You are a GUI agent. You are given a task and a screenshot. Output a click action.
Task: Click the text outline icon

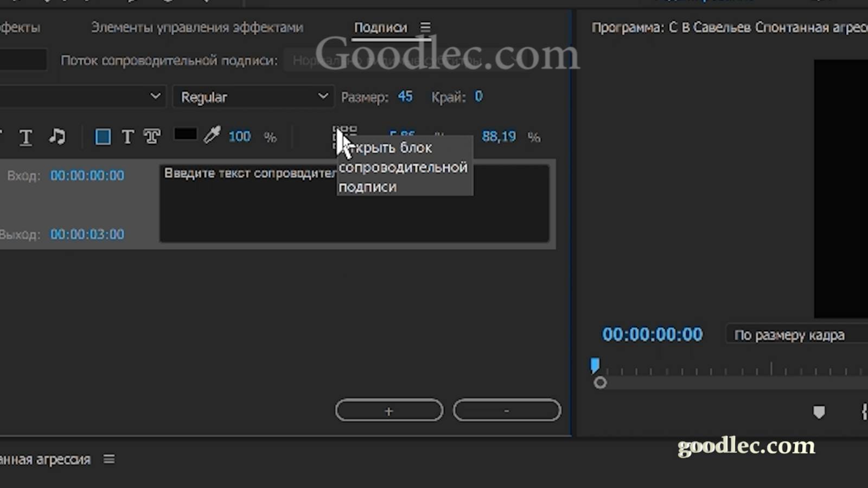(152, 137)
